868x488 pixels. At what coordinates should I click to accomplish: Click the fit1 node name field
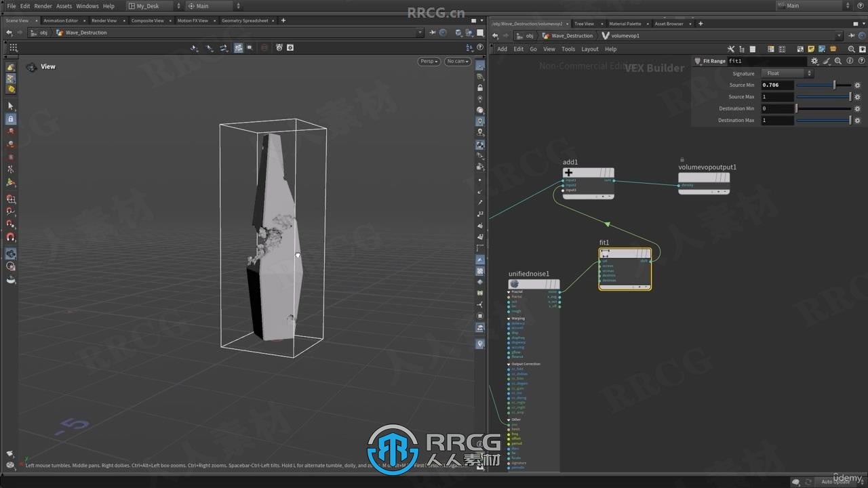(767, 61)
